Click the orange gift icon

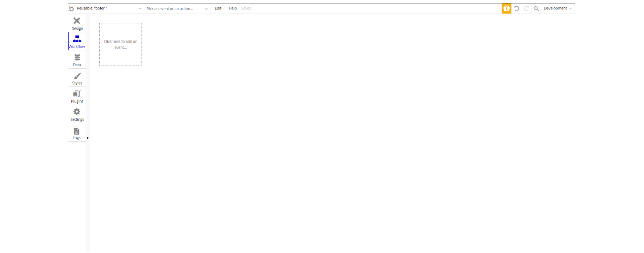(x=506, y=8)
